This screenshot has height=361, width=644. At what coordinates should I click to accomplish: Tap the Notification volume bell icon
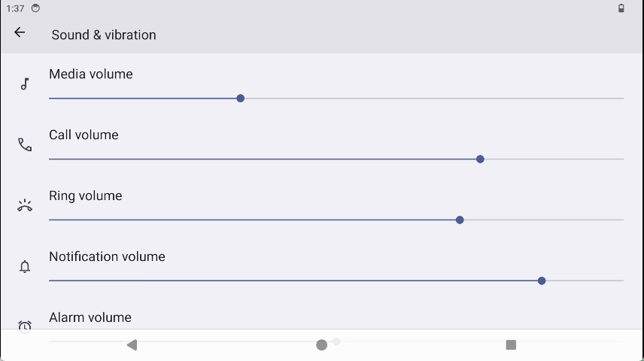pyautogui.click(x=25, y=267)
